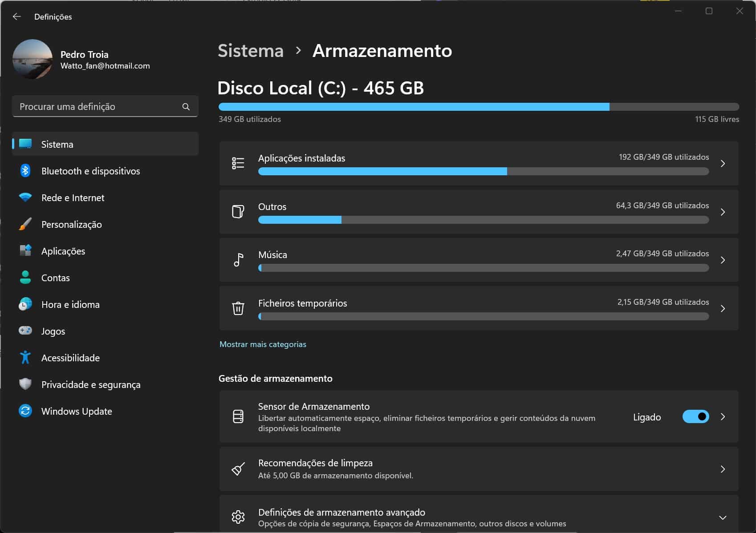The width and height of the screenshot is (756, 533).
Task: Click the Ficheiros temporários trash icon
Action: pyautogui.click(x=238, y=308)
